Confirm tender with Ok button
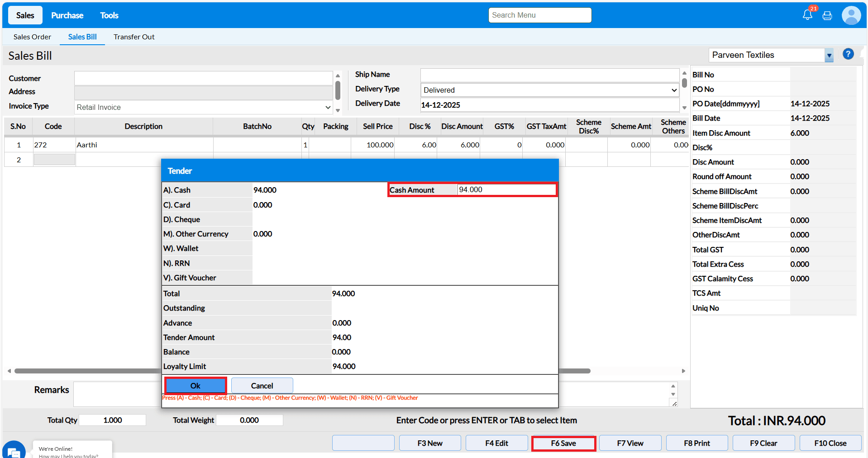This screenshot has width=868, height=458. click(196, 386)
